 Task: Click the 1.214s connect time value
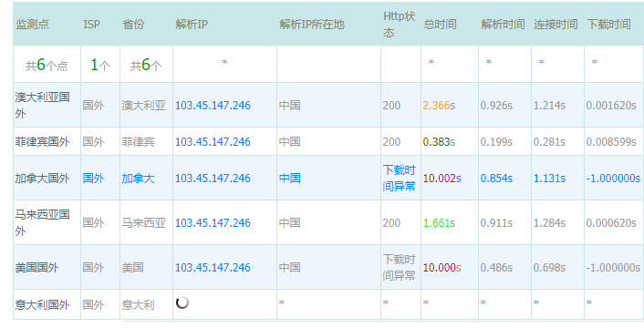pos(549,106)
